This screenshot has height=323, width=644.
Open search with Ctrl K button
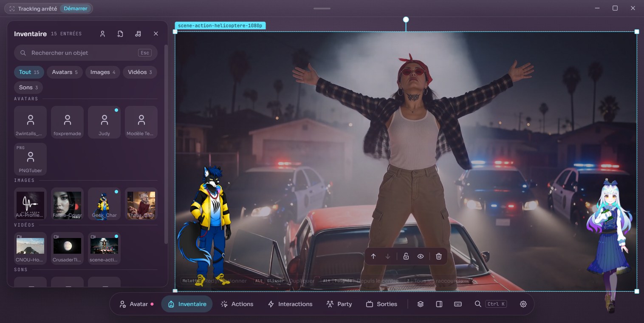491,304
